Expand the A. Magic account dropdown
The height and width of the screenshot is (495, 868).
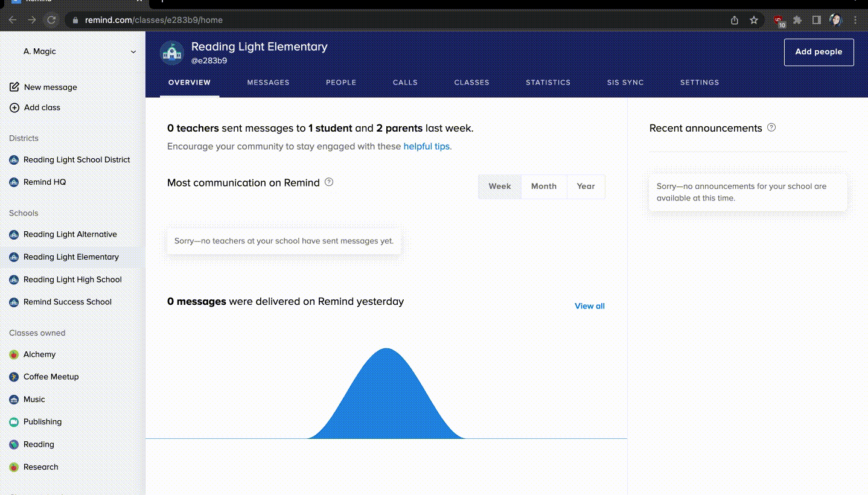(133, 52)
